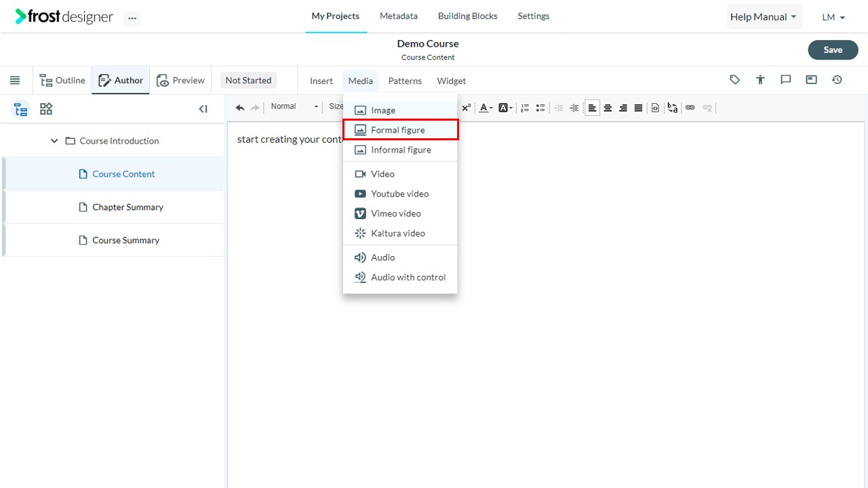Go to My Projects tab
The height and width of the screenshot is (488, 868).
click(336, 16)
